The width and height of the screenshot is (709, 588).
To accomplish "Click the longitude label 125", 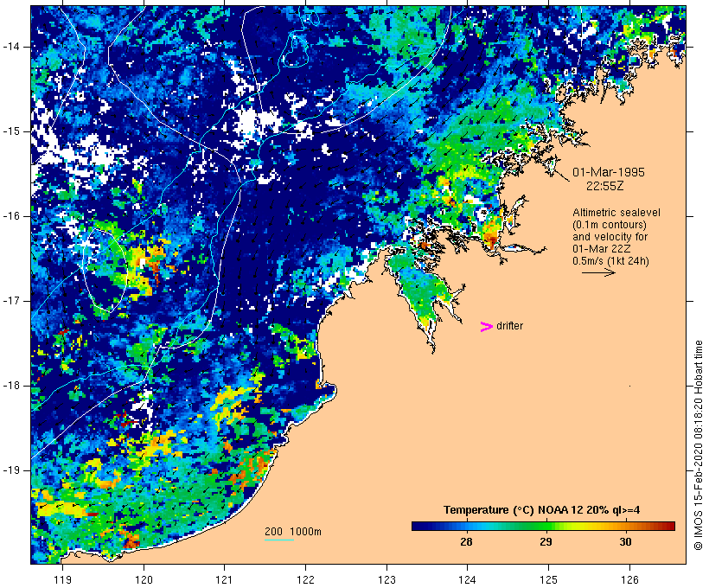I will pyautogui.click(x=548, y=579).
